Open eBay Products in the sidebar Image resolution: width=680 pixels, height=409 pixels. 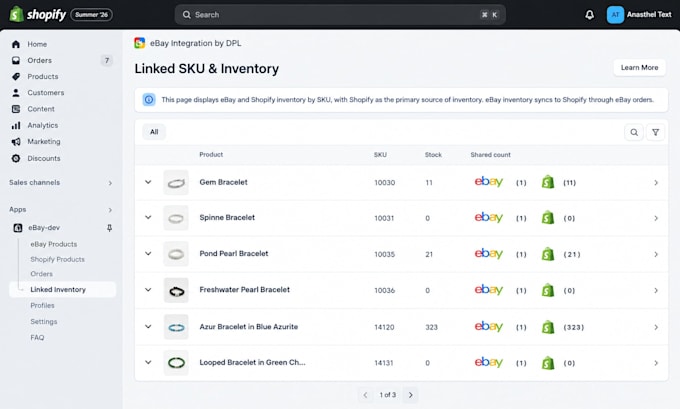coord(54,244)
